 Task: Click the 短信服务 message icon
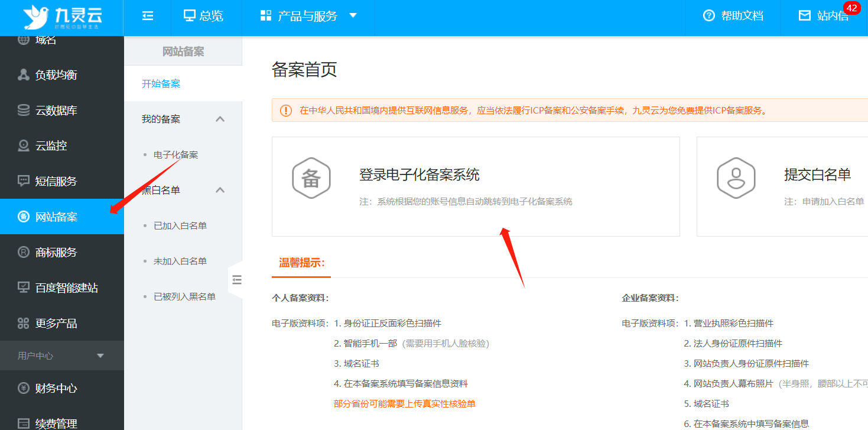(x=24, y=182)
